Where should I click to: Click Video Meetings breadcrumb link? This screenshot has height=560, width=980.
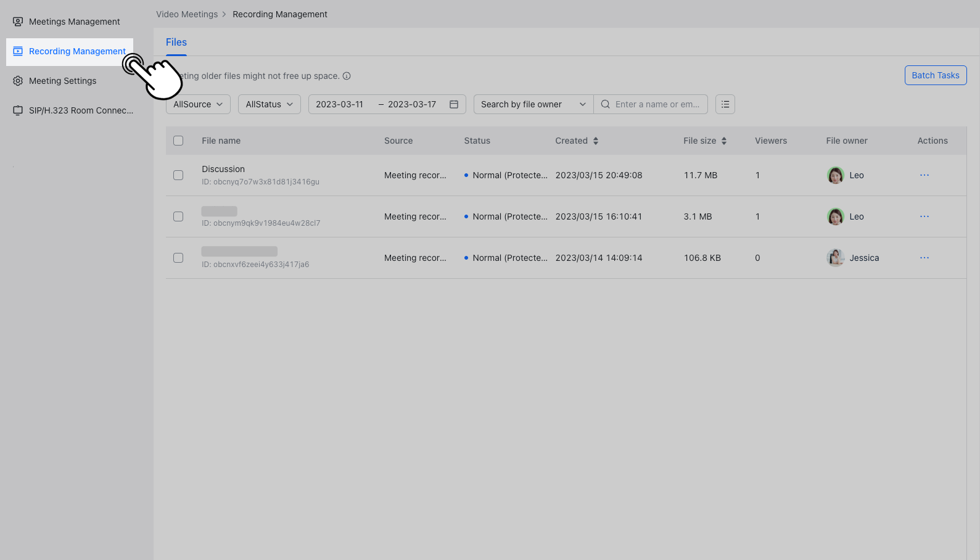187,14
